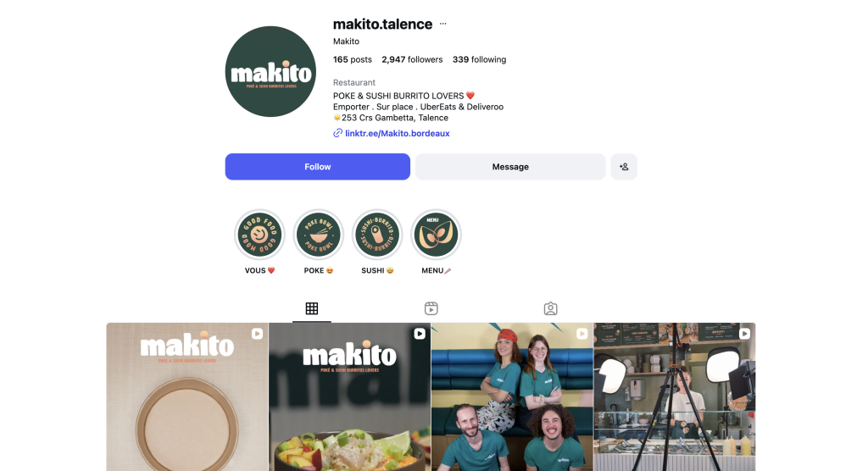Image resolution: width=868 pixels, height=471 pixels.
Task: Open the MENU story highlight
Action: 436,235
